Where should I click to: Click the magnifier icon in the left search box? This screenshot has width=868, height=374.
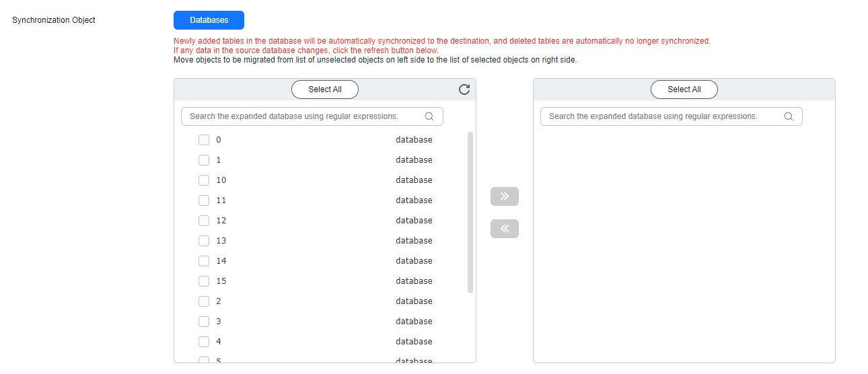click(x=429, y=116)
